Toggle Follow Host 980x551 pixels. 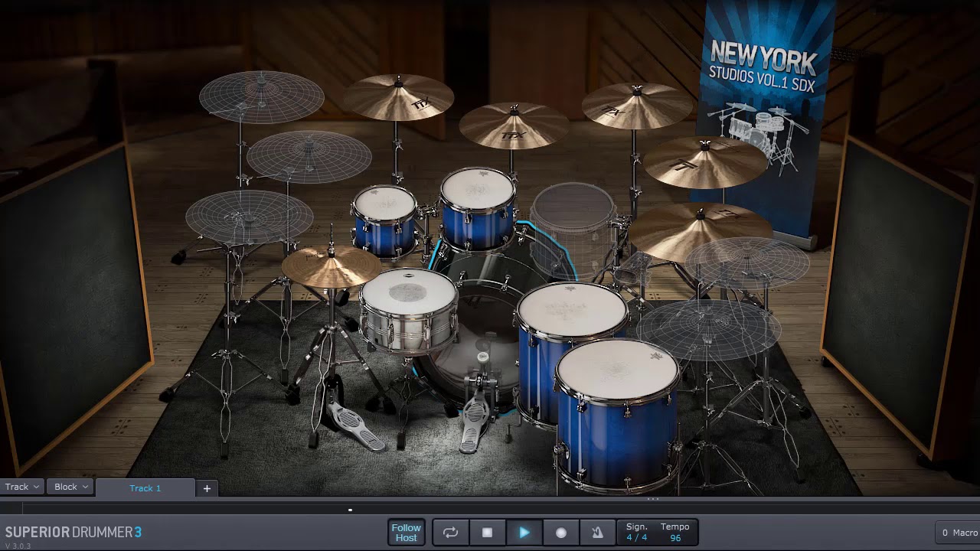[x=406, y=532]
